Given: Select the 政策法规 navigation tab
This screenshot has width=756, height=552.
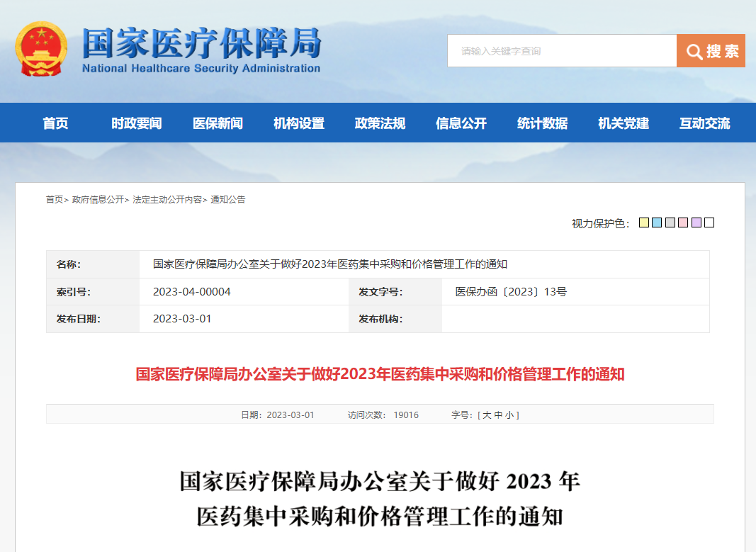Looking at the screenshot, I should coord(380,123).
